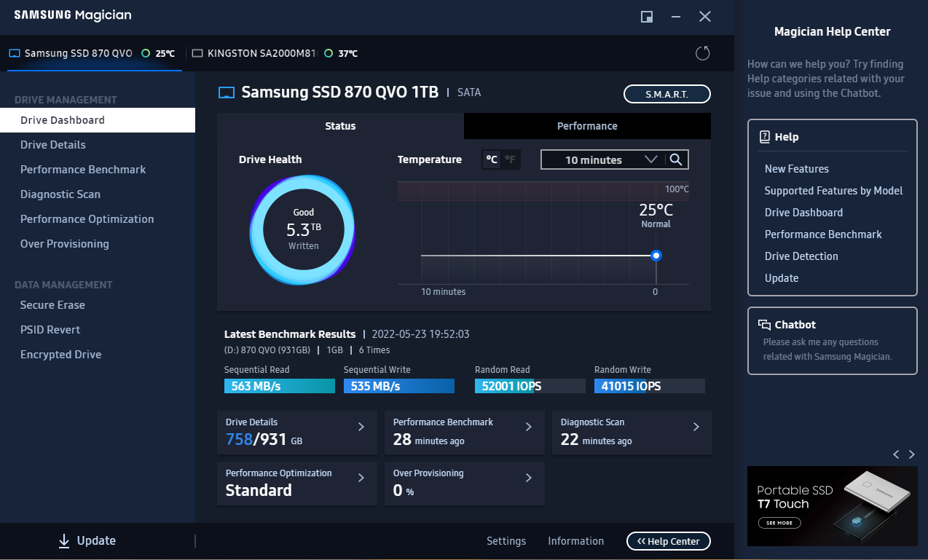This screenshot has width=928, height=560.
Task: Open Over Provisioning card arrow
Action: click(528, 478)
